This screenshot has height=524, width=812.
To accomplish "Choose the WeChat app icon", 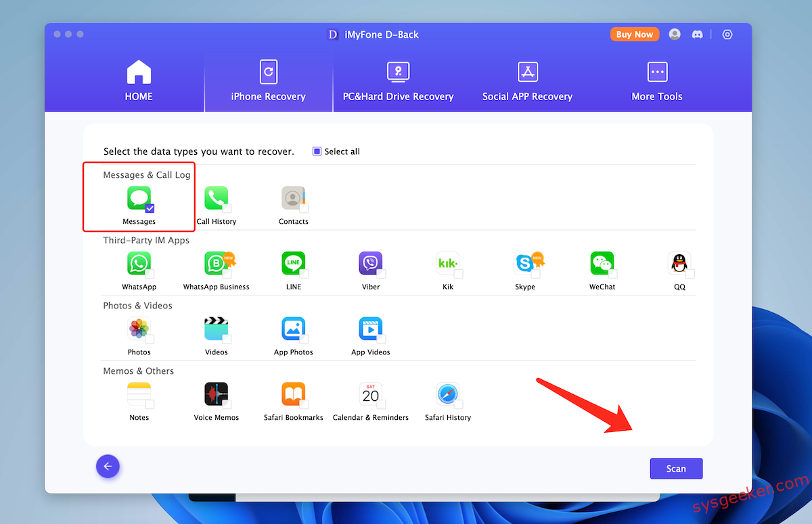I will click(602, 264).
